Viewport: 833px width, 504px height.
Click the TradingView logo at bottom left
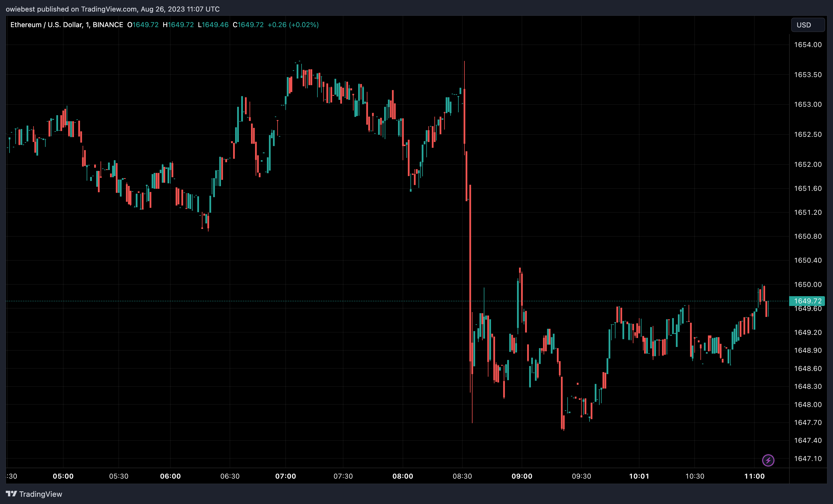click(34, 494)
